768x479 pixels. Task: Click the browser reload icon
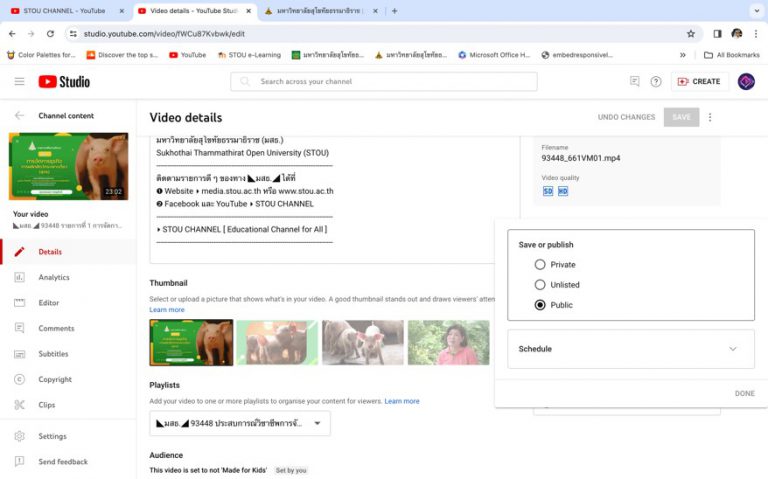[x=50, y=33]
